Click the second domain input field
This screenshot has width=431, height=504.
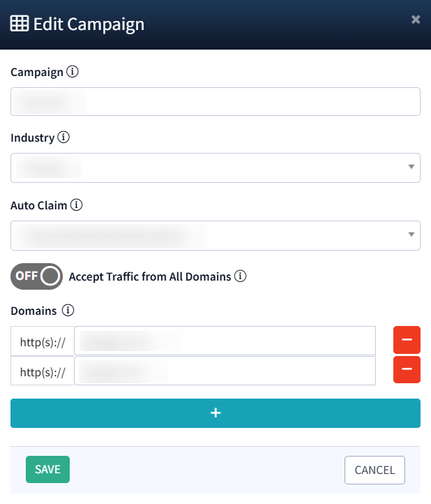coord(225,371)
